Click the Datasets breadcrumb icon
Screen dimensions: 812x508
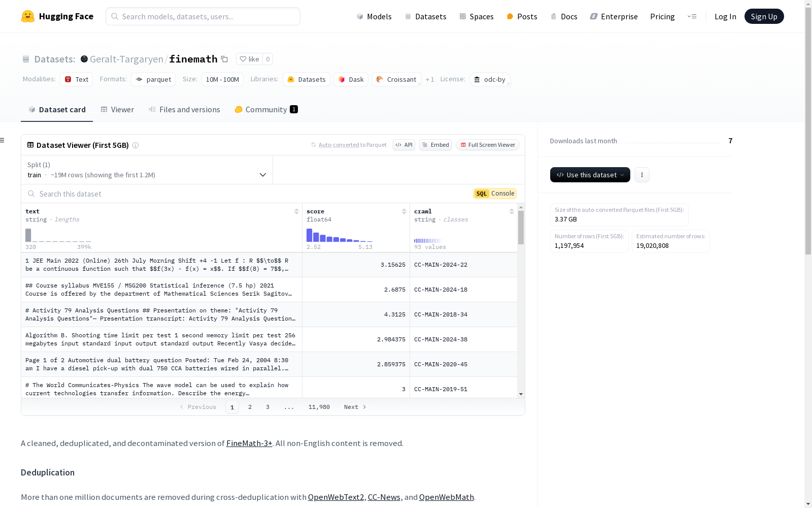click(x=26, y=59)
